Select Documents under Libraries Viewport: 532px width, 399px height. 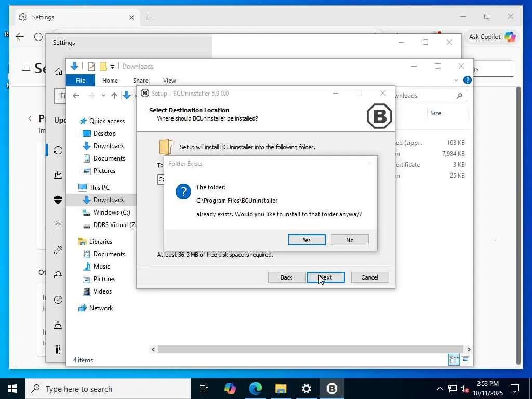(104, 254)
